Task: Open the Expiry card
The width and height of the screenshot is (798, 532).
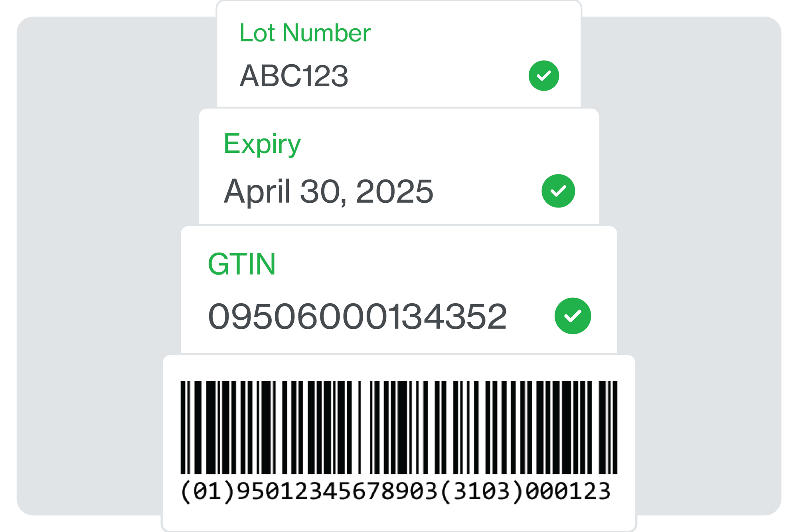Action: 399,167
